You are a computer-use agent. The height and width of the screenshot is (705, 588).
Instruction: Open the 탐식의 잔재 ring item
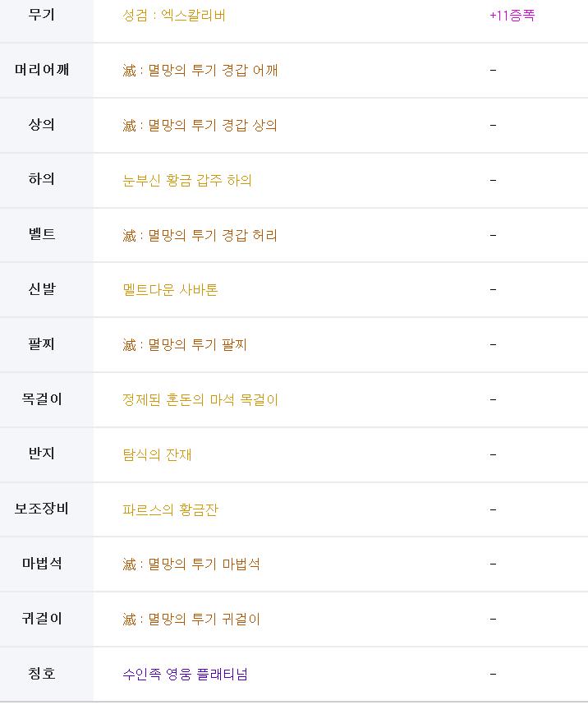(x=157, y=455)
